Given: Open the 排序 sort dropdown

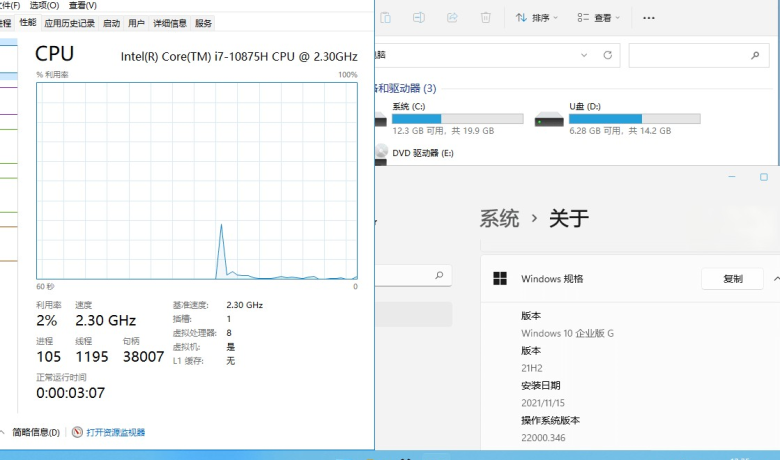Looking at the screenshot, I should pos(537,18).
